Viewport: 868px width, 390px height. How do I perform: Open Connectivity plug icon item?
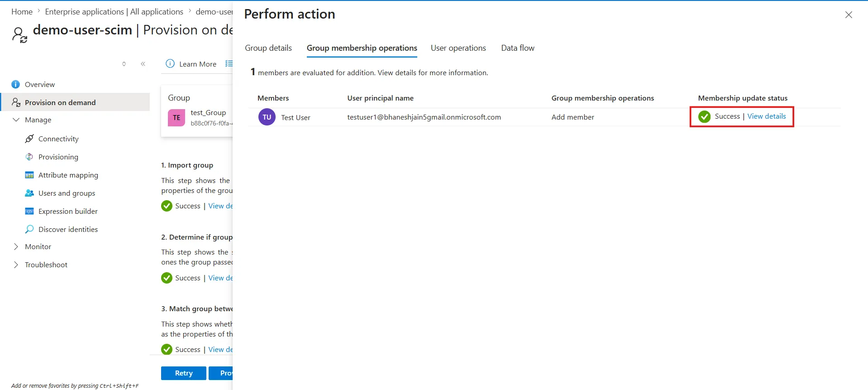(29, 139)
